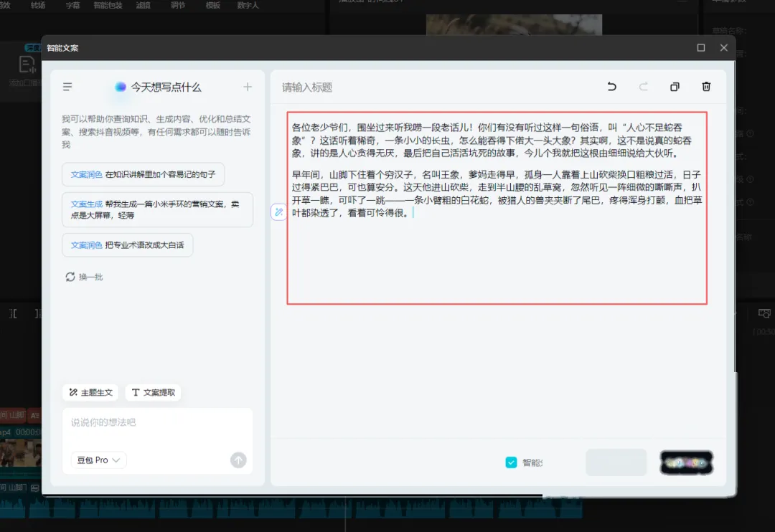Select suggestion 帮我生成一篇小米手环的营销文案
This screenshot has width=775, height=532.
point(157,209)
